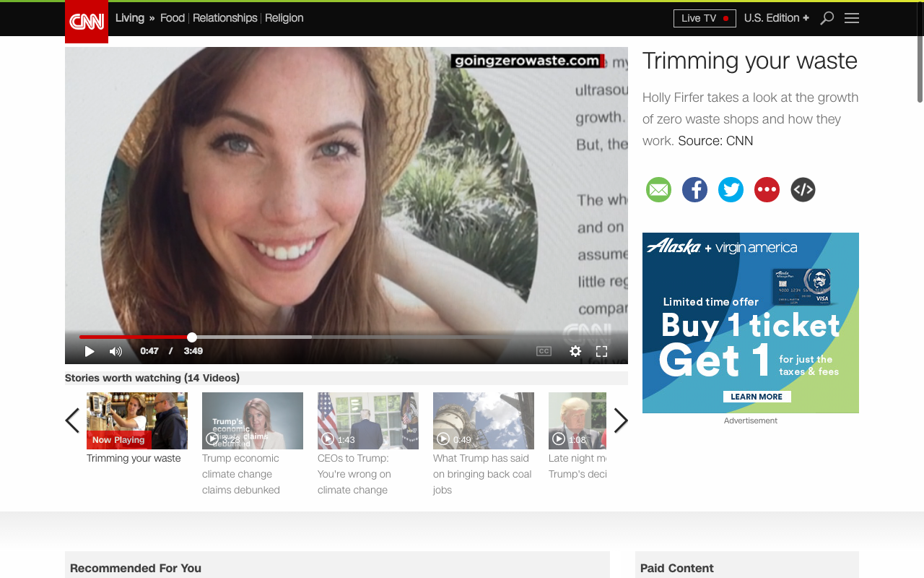This screenshot has width=924, height=578.
Task: Enter fullscreen mode
Action: pyautogui.click(x=601, y=351)
